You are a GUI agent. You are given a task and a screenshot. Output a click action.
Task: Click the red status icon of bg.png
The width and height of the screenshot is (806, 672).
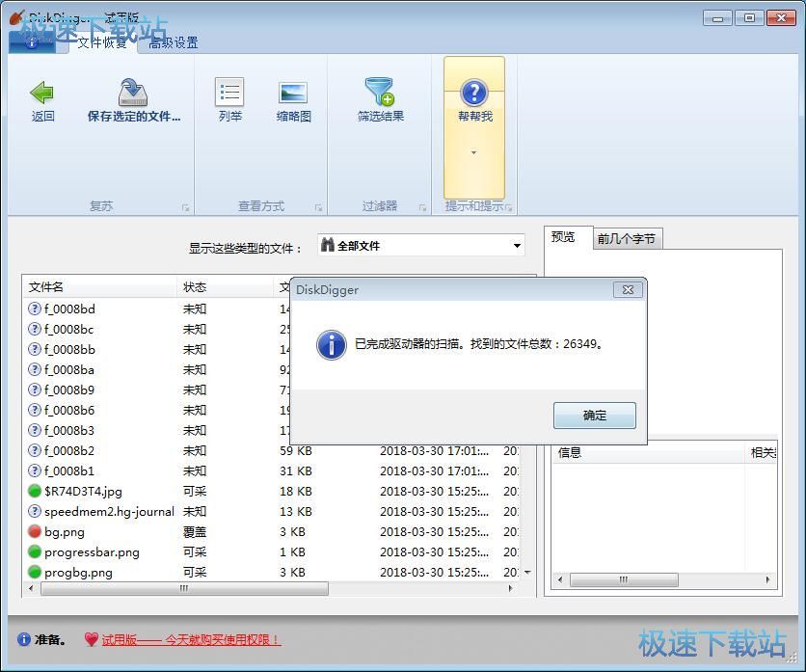[x=35, y=531]
